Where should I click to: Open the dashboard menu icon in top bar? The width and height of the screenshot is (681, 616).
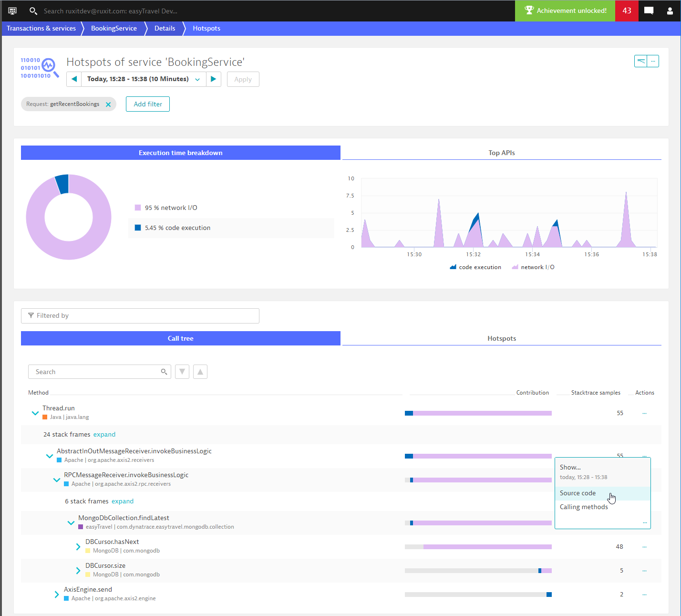click(x=12, y=10)
